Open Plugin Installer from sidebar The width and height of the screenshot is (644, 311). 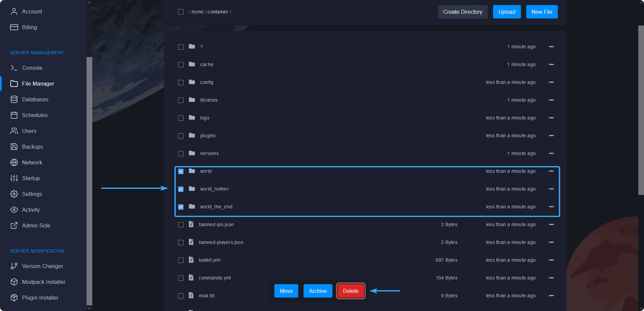(40, 298)
